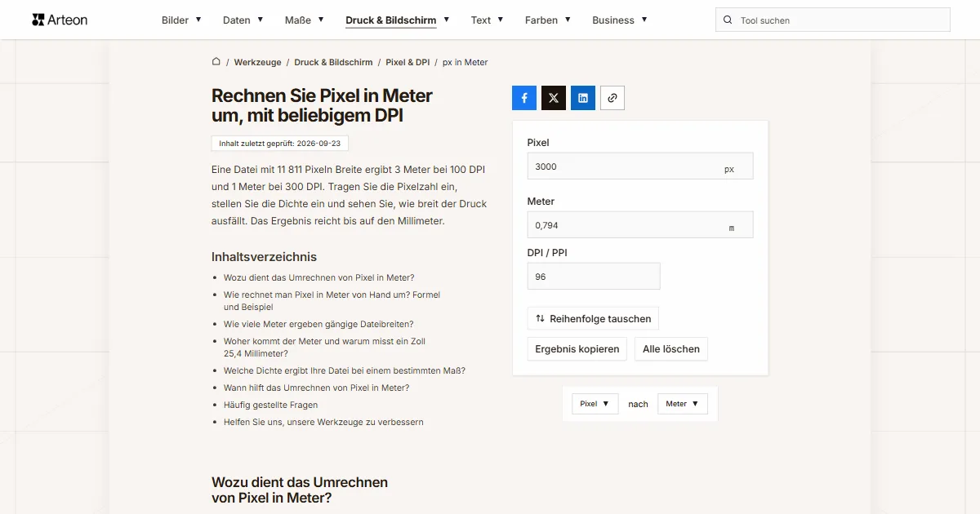Expand the Maße menu

click(x=305, y=20)
